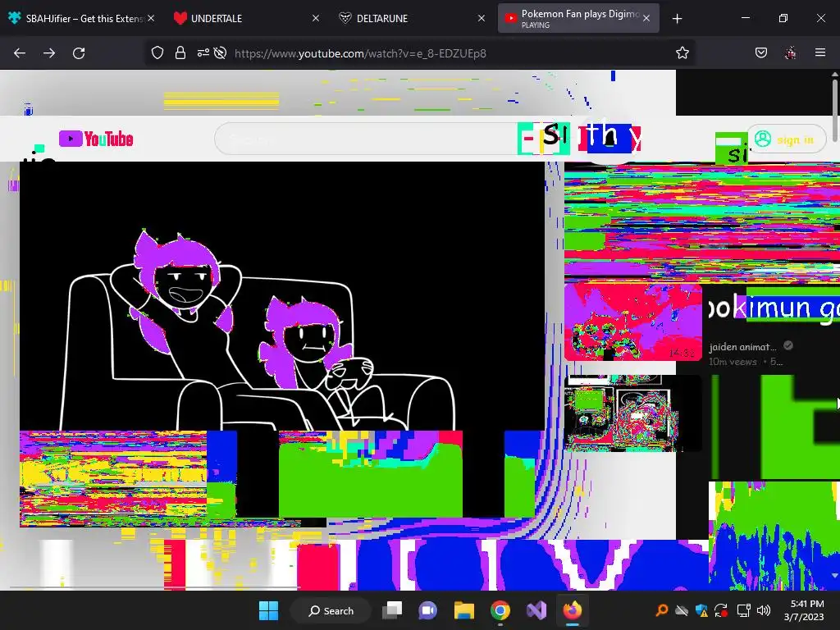This screenshot has height=630, width=840.
Task: Go forward with the browser forward arrow
Action: (x=49, y=53)
